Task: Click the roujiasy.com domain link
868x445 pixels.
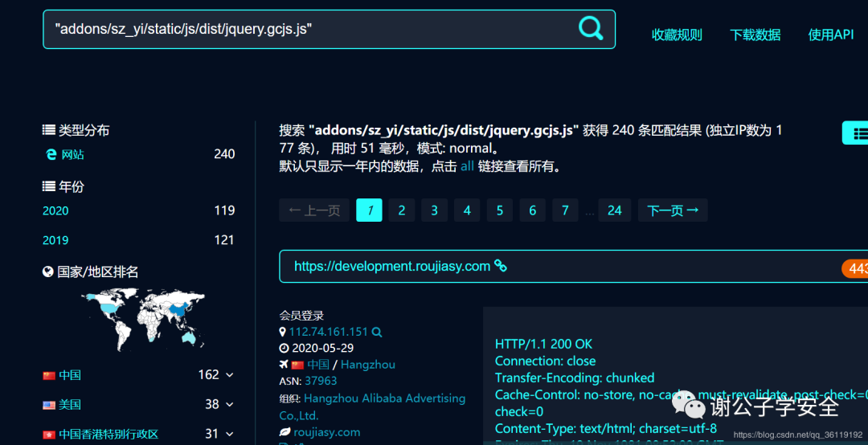Action: tap(326, 432)
